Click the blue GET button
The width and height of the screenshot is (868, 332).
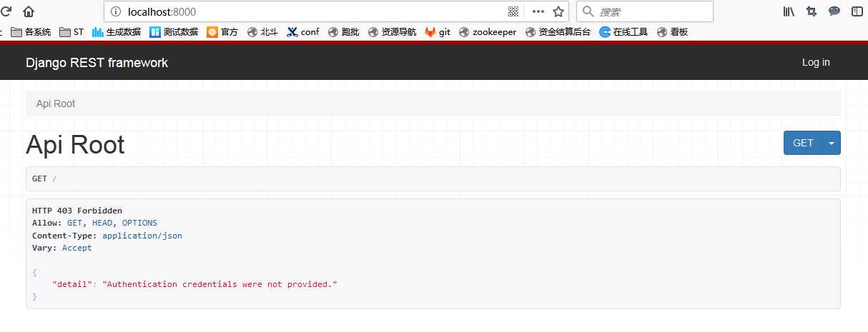click(803, 143)
